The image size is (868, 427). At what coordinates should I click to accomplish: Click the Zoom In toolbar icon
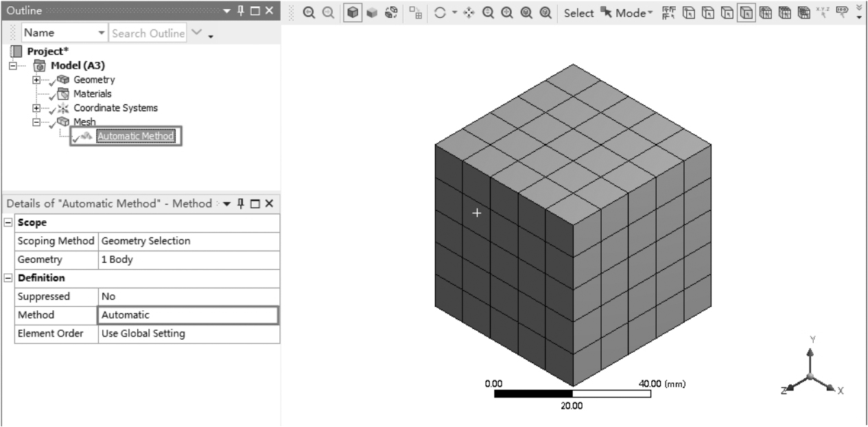coord(309,13)
